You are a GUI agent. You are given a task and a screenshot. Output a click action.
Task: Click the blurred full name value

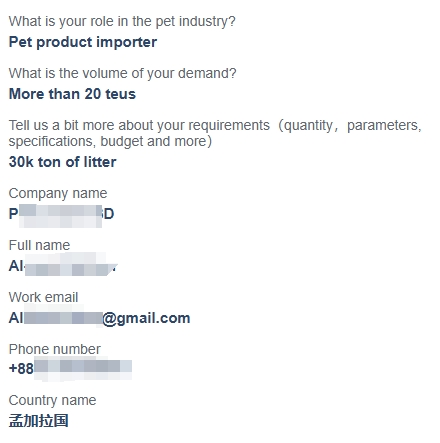click(x=63, y=266)
